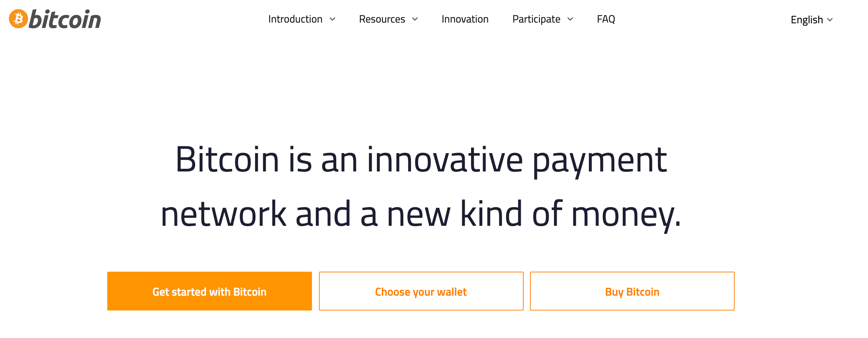Go to the Innovation page
Image resolution: width=868 pixels, height=338 pixels.
point(465,19)
